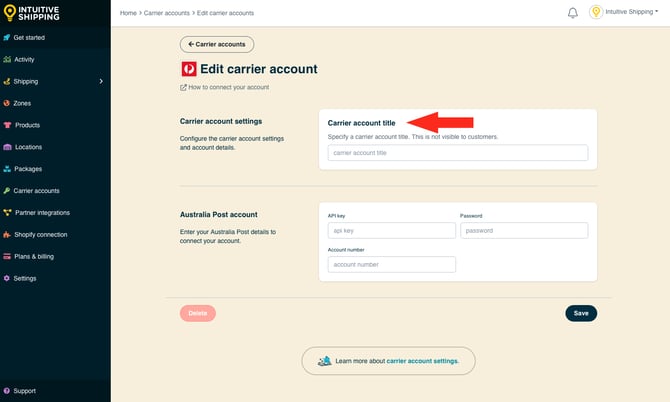Viewport: 670px width, 402px height.
Task: Click the Carrier account settings heading
Action: click(221, 121)
